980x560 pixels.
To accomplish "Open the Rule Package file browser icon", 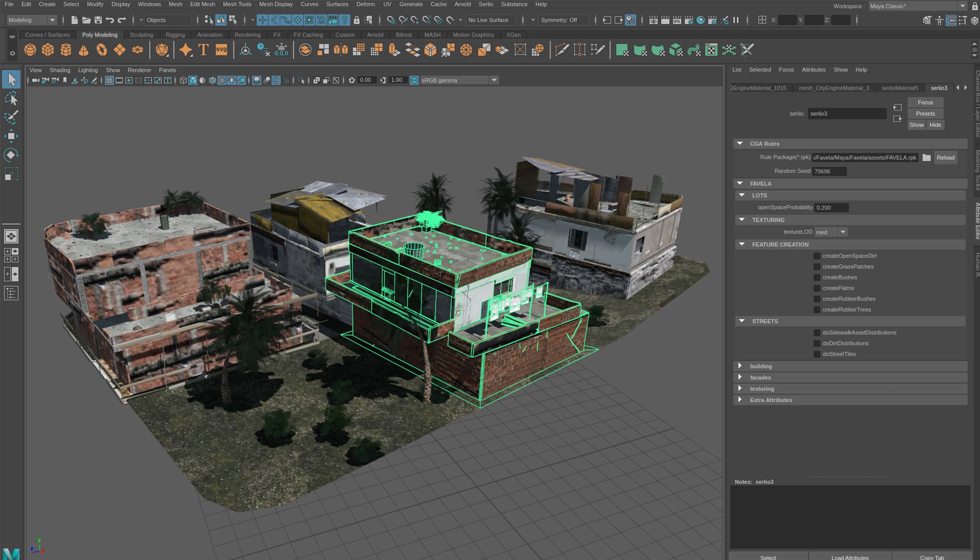I will [927, 158].
